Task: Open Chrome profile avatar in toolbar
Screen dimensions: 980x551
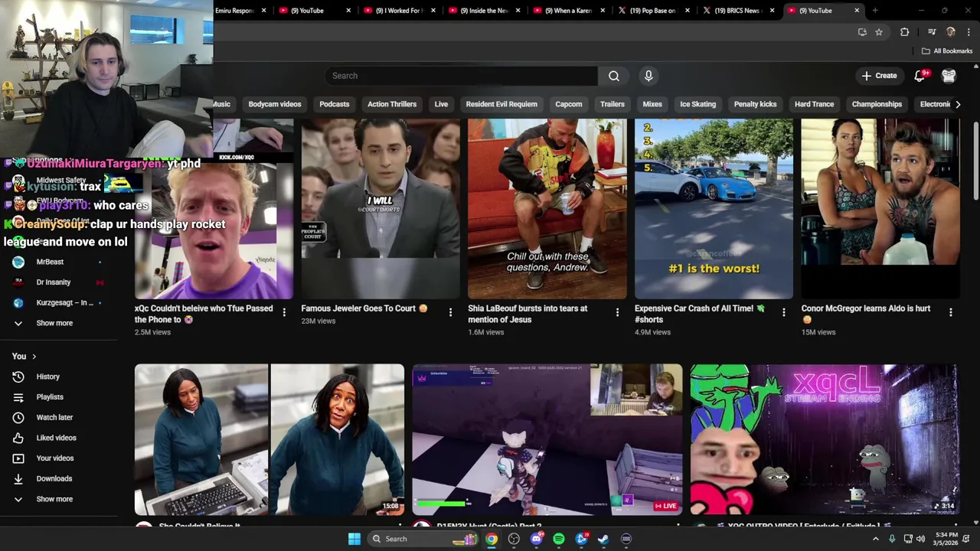Action: pos(951,32)
